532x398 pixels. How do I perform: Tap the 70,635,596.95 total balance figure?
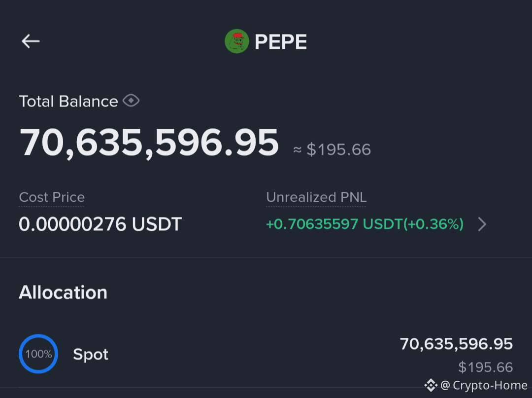tap(149, 143)
